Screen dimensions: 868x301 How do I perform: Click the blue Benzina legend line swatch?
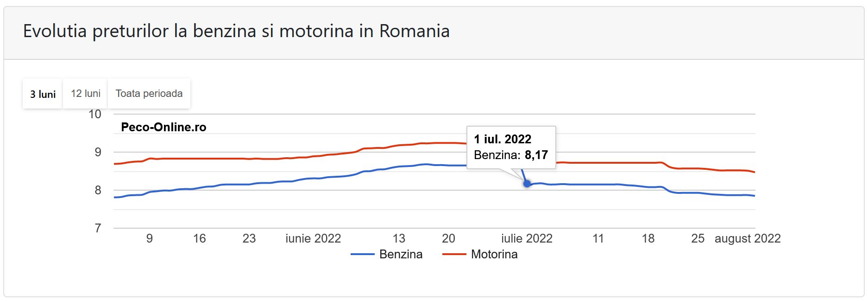pyautogui.click(x=362, y=254)
